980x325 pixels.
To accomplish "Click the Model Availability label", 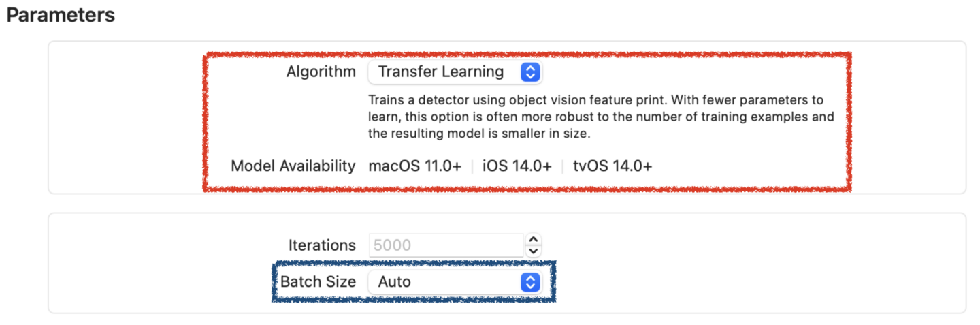I will coord(293,166).
